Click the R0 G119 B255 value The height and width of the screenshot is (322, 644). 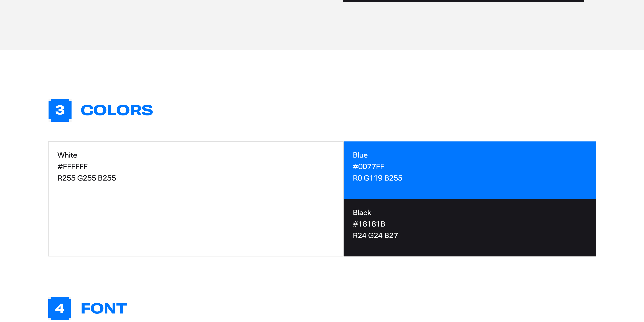coord(377,178)
